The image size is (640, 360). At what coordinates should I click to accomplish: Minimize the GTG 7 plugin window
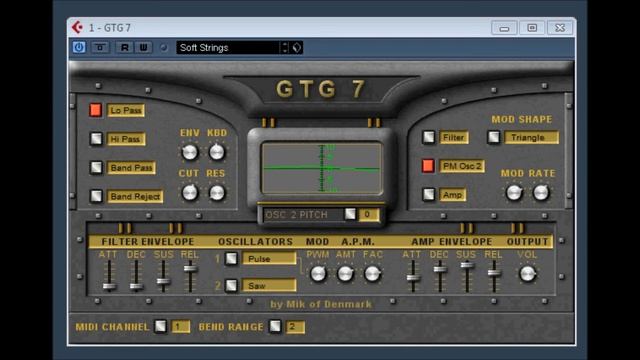coord(504,28)
